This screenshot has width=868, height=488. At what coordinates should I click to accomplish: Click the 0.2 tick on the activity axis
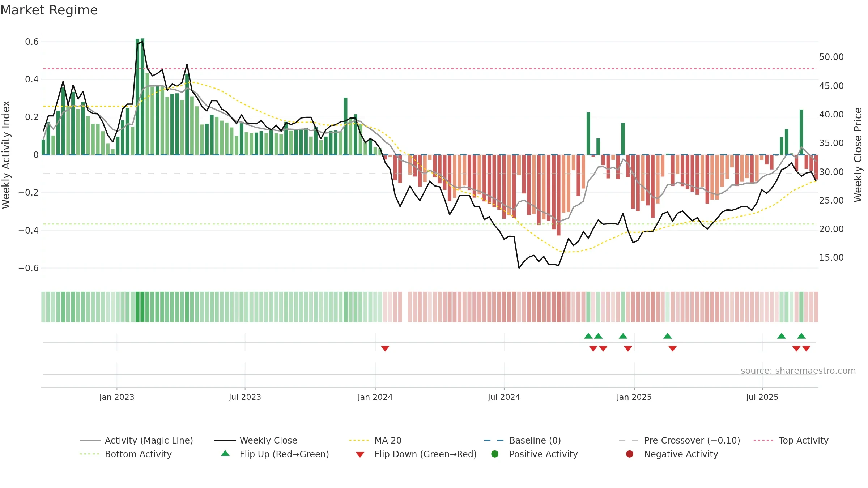(x=32, y=117)
